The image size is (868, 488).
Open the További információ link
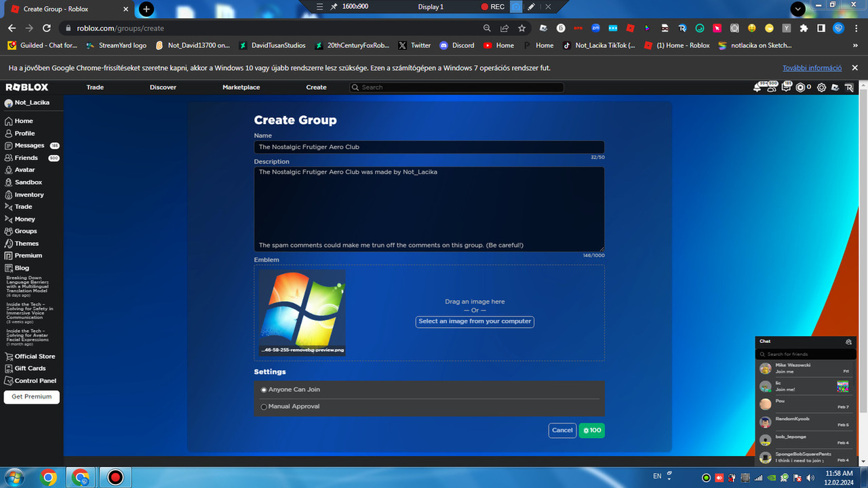pyautogui.click(x=812, y=68)
